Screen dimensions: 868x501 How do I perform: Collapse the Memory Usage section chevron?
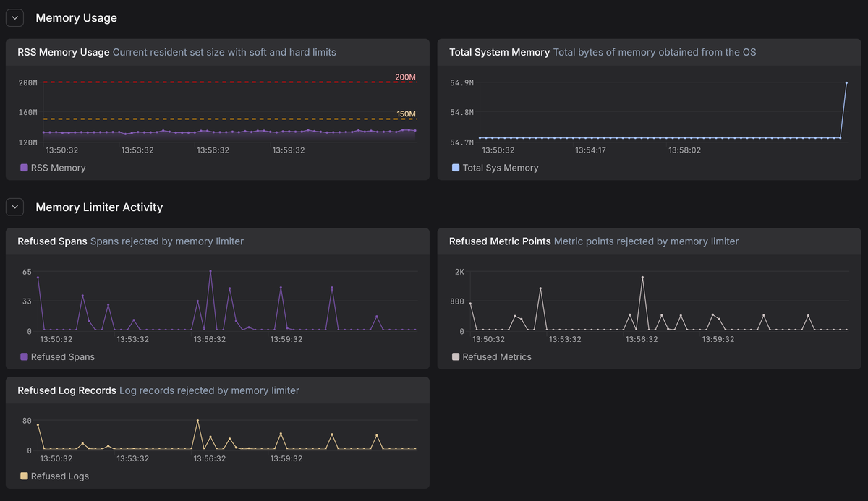tap(14, 18)
